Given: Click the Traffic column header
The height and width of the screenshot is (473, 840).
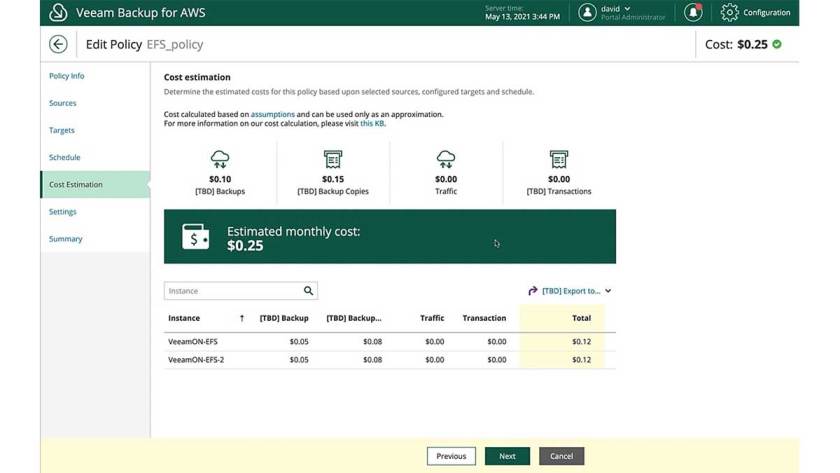Looking at the screenshot, I should click(432, 318).
